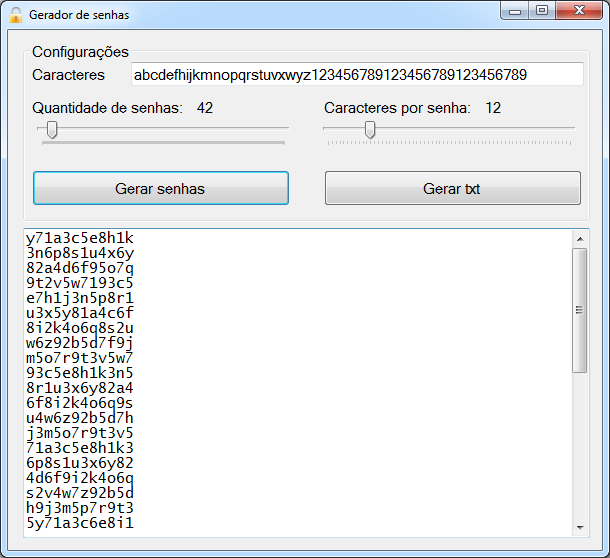
Task: Click the Gerar txt button
Action: coord(453,188)
